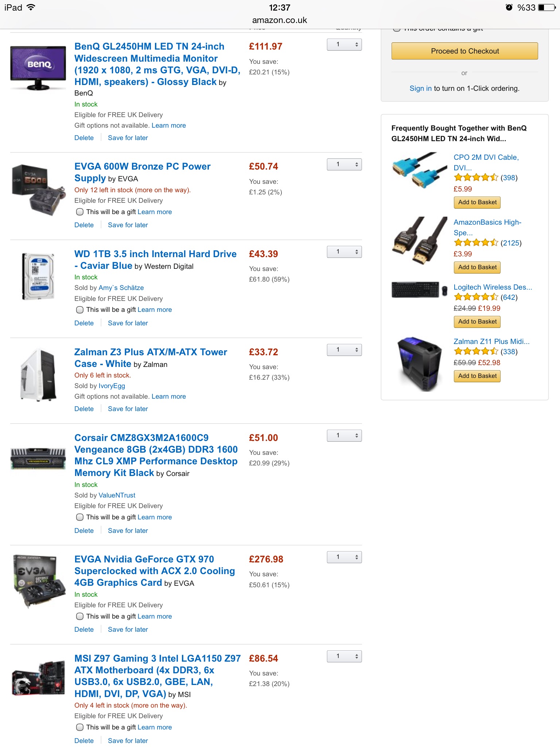Add CPO 2M DVI Cable to basket

[x=477, y=202]
